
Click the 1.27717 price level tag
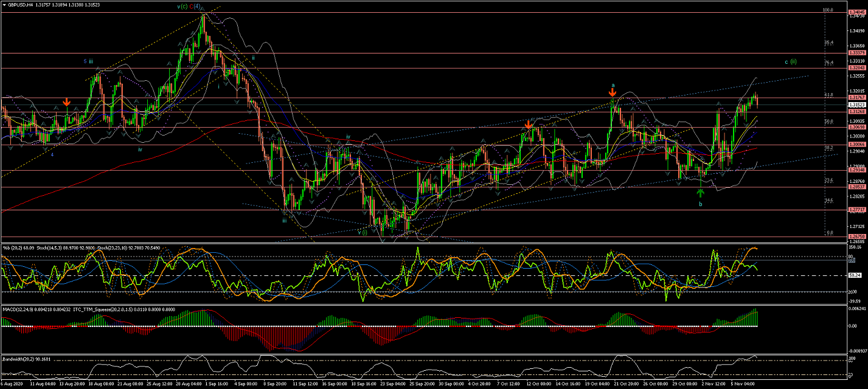[856, 210]
